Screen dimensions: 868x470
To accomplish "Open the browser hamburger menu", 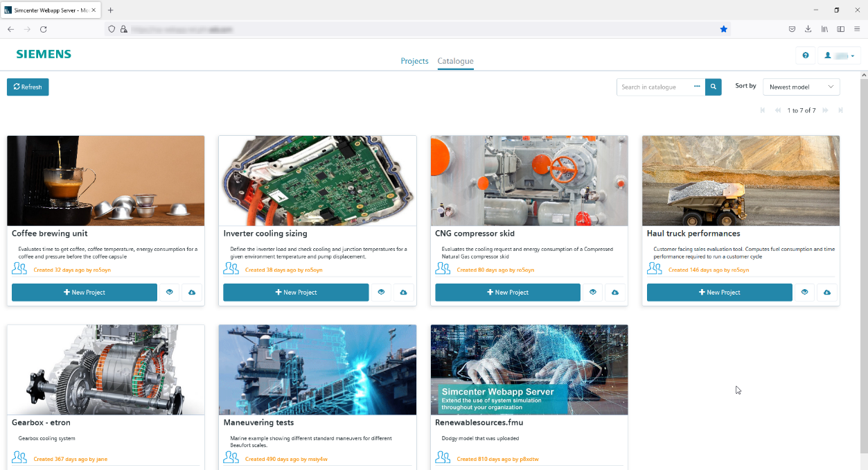I will click(x=857, y=29).
